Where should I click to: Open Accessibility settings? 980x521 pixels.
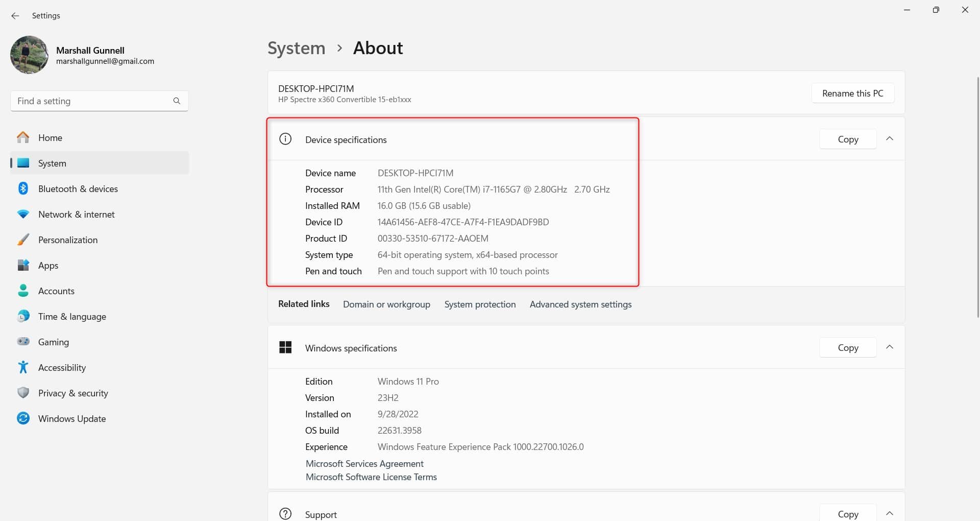point(100,367)
